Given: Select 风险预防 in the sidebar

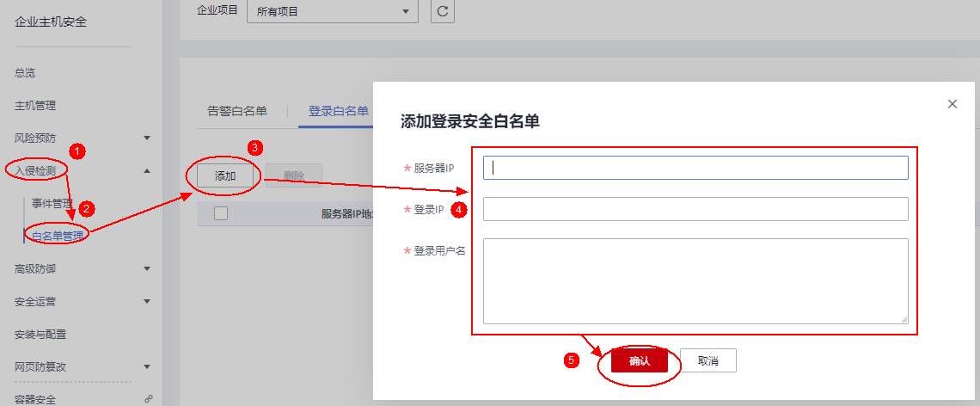Looking at the screenshot, I should (x=35, y=138).
